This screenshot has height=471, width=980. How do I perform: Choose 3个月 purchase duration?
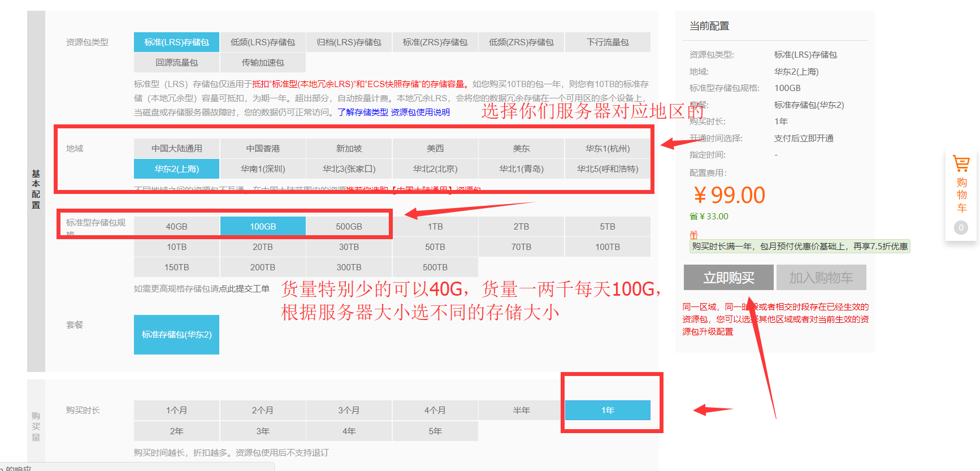(349, 410)
